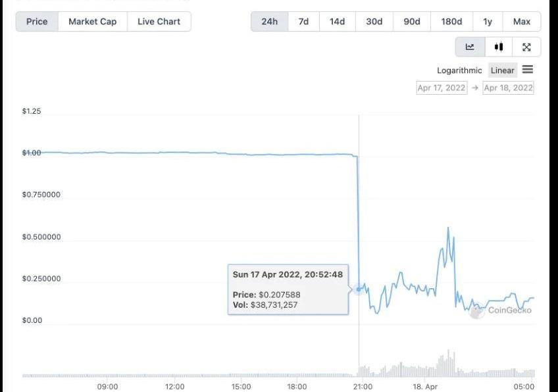
Task: Switch to candlestick chart icon
Action: [x=499, y=47]
